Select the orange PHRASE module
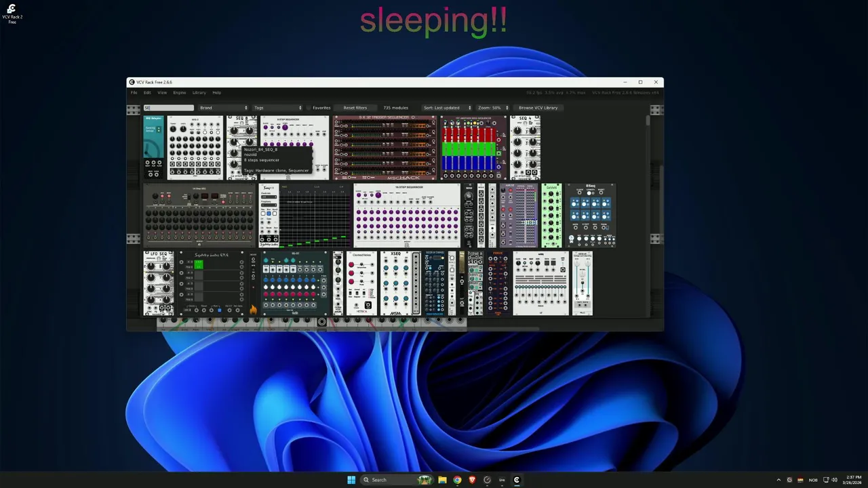Viewport: 868px width, 488px height. point(498,283)
